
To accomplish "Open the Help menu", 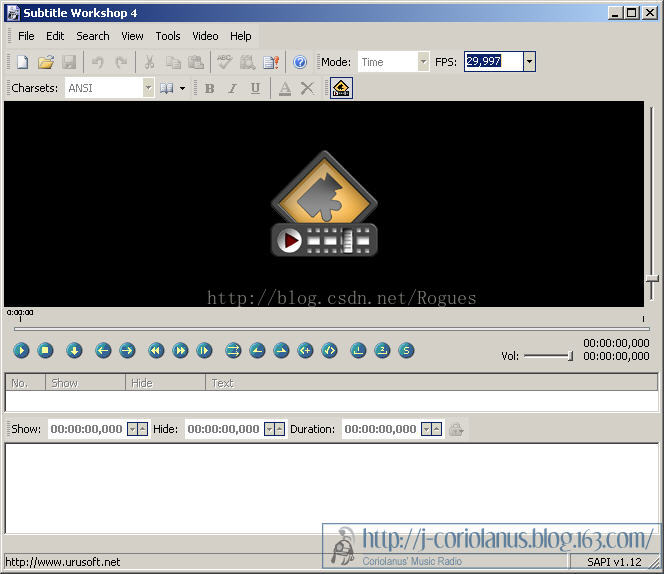I will click(241, 36).
